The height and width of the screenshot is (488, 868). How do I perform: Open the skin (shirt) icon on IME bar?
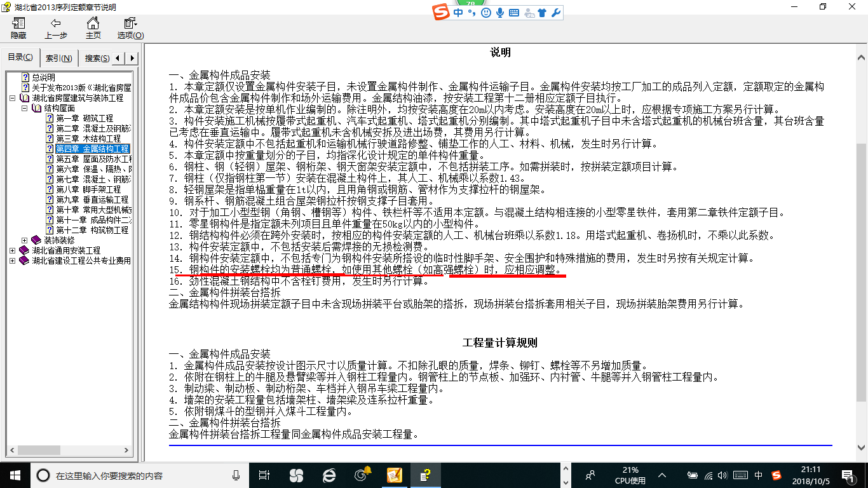click(542, 13)
